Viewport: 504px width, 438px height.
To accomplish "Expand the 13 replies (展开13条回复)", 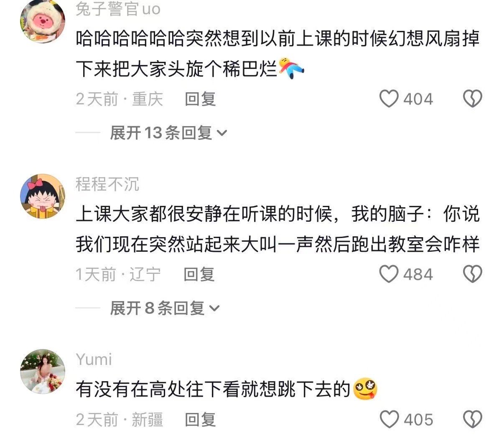I will (168, 133).
